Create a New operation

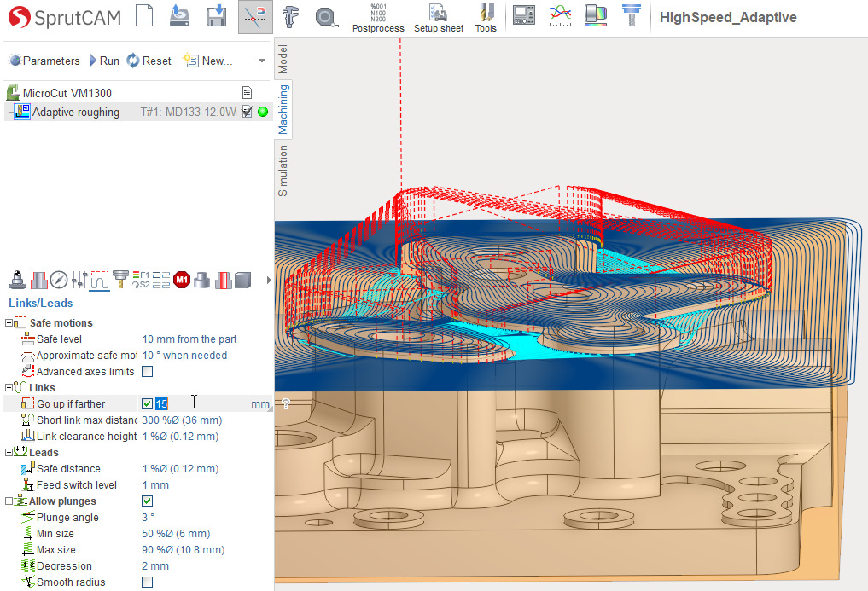(x=208, y=61)
